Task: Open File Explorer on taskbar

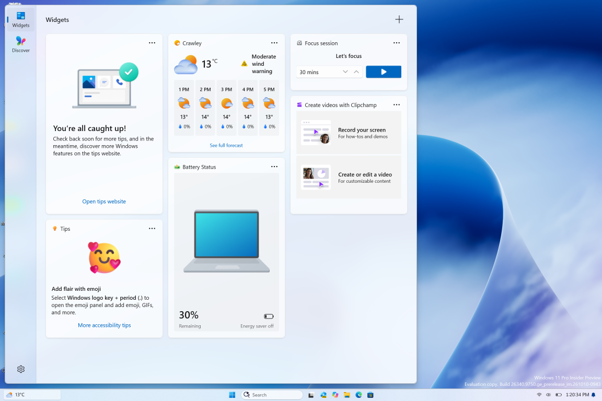Action: [x=347, y=395]
